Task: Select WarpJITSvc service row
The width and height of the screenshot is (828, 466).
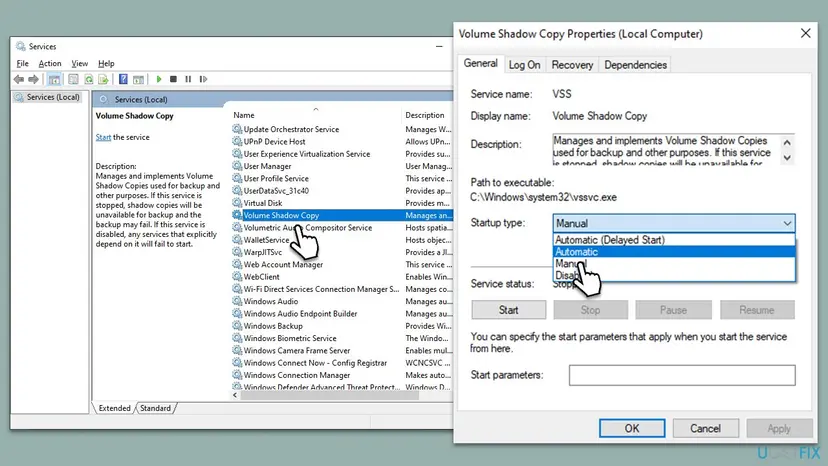Action: [x=342, y=252]
